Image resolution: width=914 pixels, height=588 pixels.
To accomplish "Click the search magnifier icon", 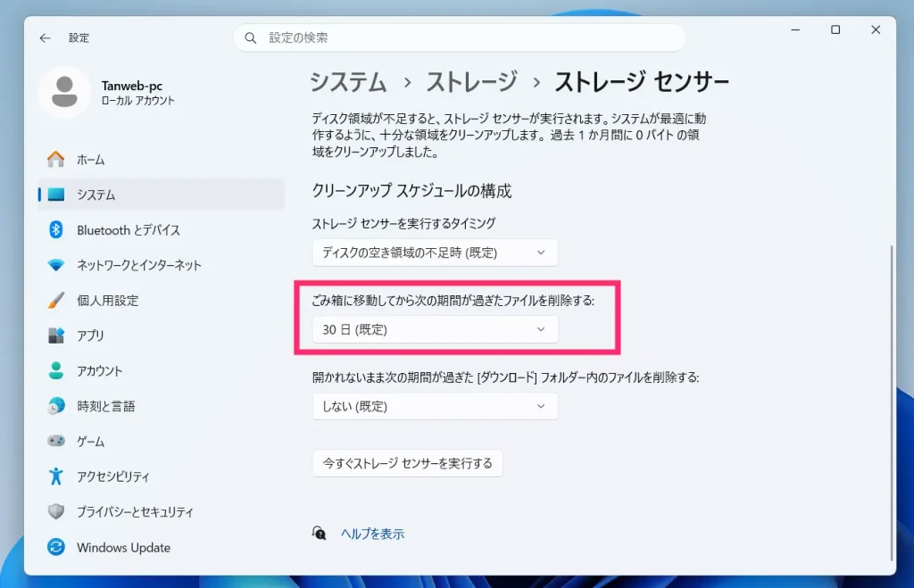I will pyautogui.click(x=251, y=37).
